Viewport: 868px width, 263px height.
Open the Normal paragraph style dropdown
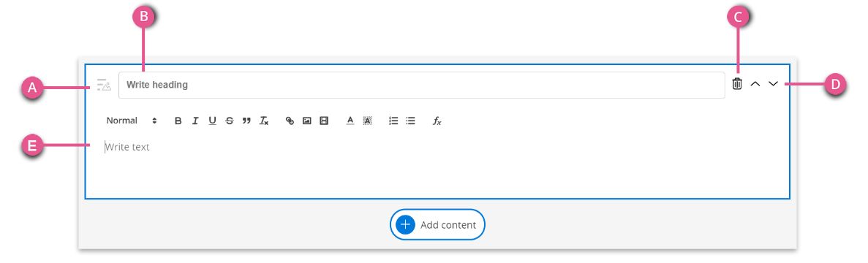(x=132, y=121)
